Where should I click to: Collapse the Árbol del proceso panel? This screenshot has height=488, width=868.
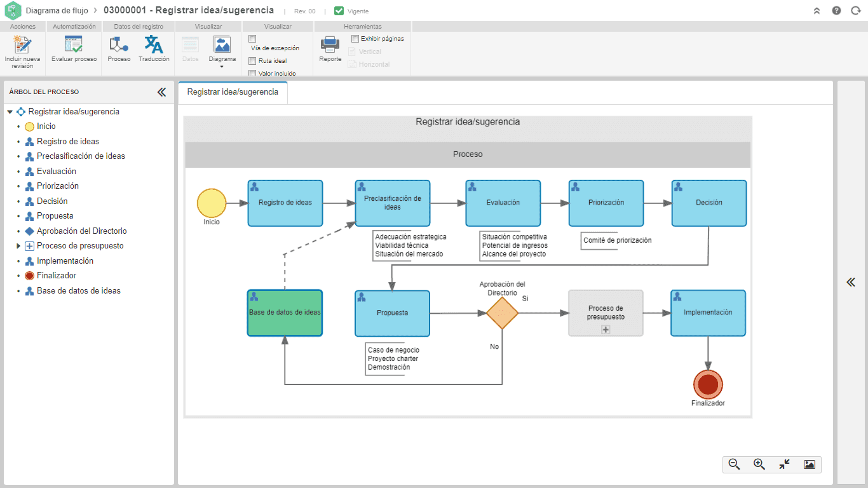coord(161,92)
